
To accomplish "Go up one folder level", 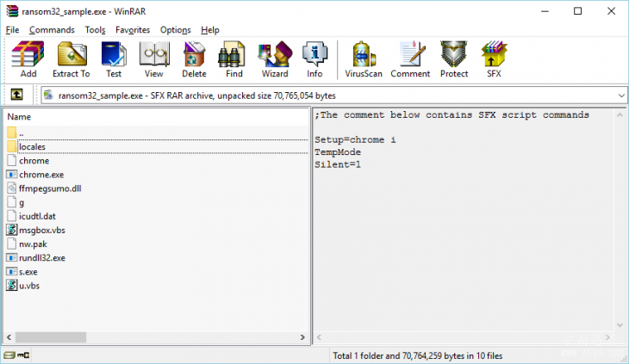I will (16, 95).
